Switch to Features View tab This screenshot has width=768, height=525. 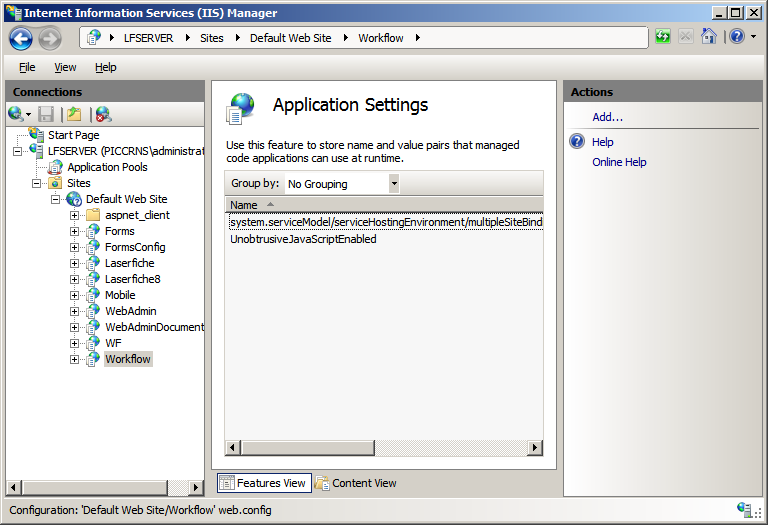click(264, 483)
